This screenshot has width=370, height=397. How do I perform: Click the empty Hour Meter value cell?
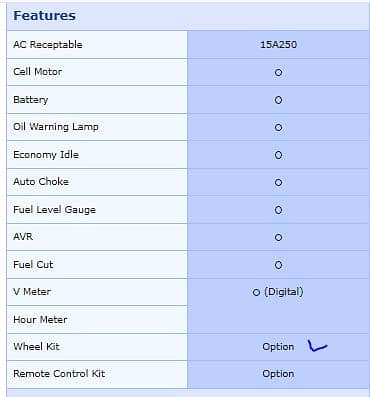(278, 319)
